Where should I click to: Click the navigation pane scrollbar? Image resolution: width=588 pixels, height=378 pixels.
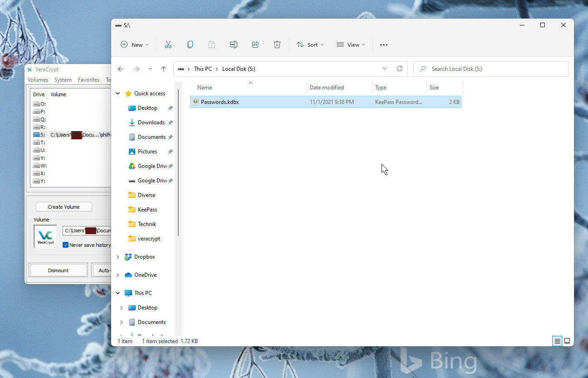click(x=179, y=163)
